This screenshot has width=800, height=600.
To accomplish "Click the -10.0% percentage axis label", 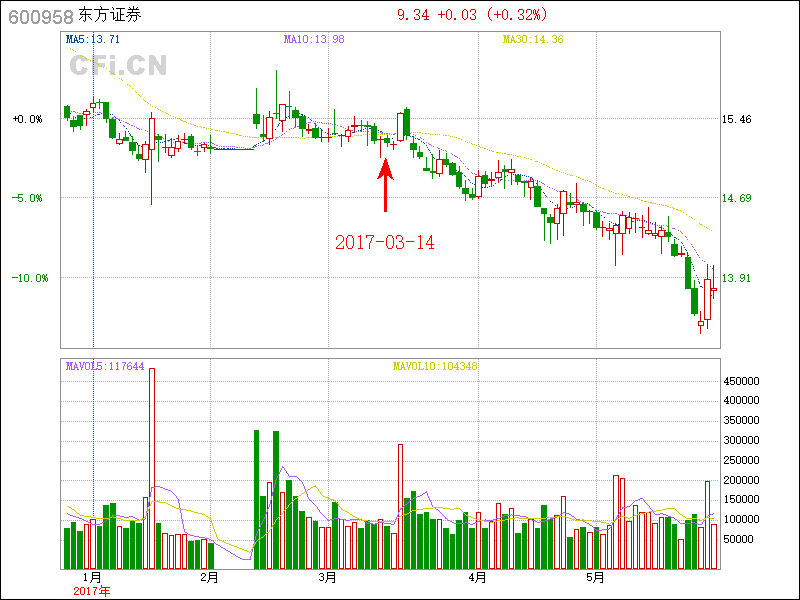I will (30, 277).
